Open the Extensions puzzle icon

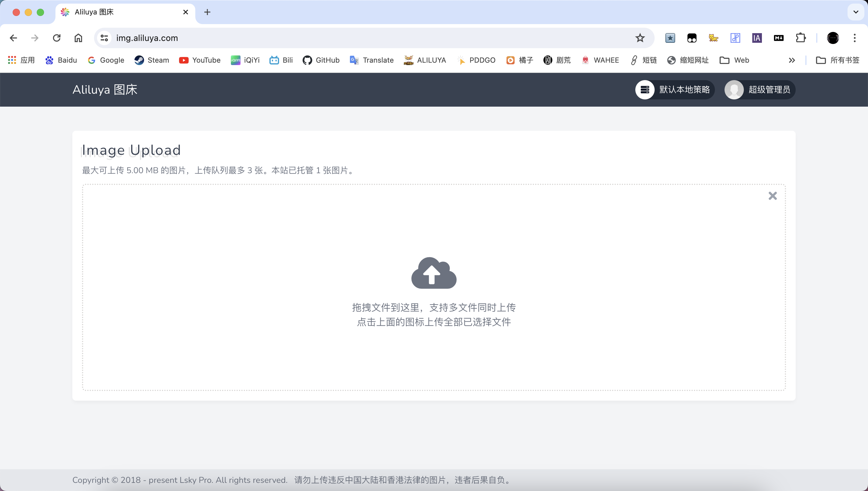pos(800,38)
